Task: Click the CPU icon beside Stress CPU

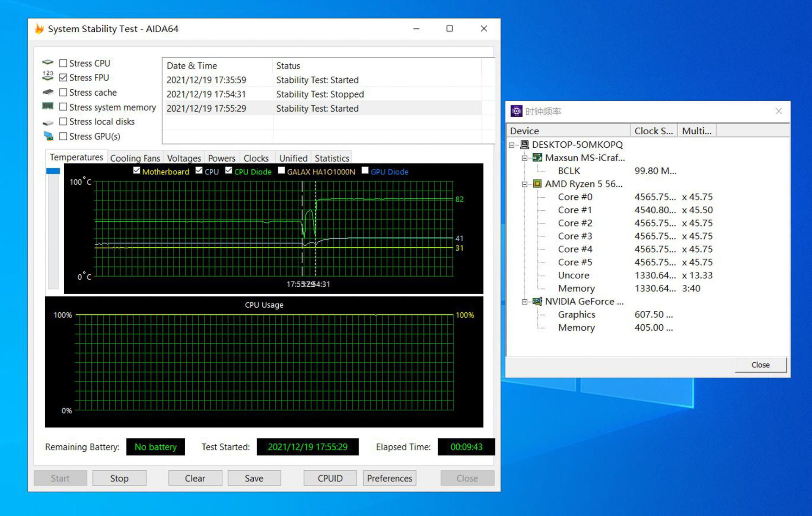Action: 48,63
